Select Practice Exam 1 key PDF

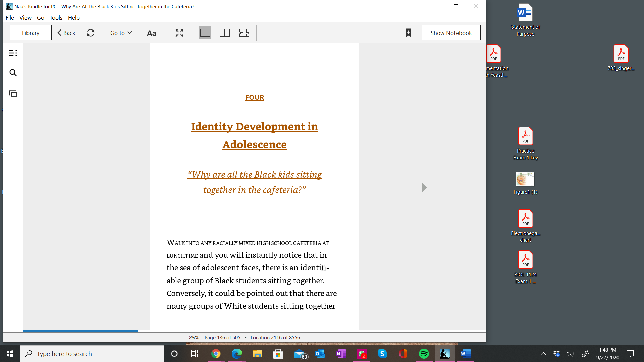point(525,144)
